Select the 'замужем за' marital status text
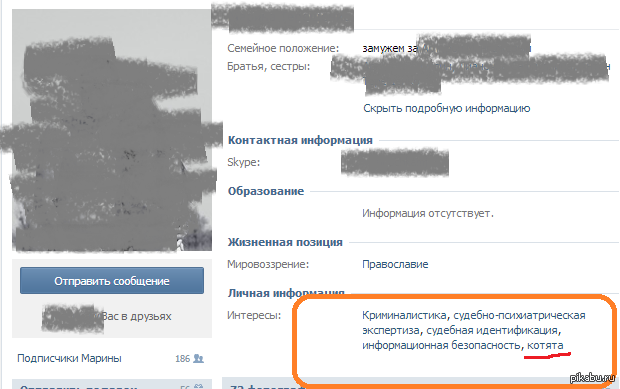 (x=389, y=49)
